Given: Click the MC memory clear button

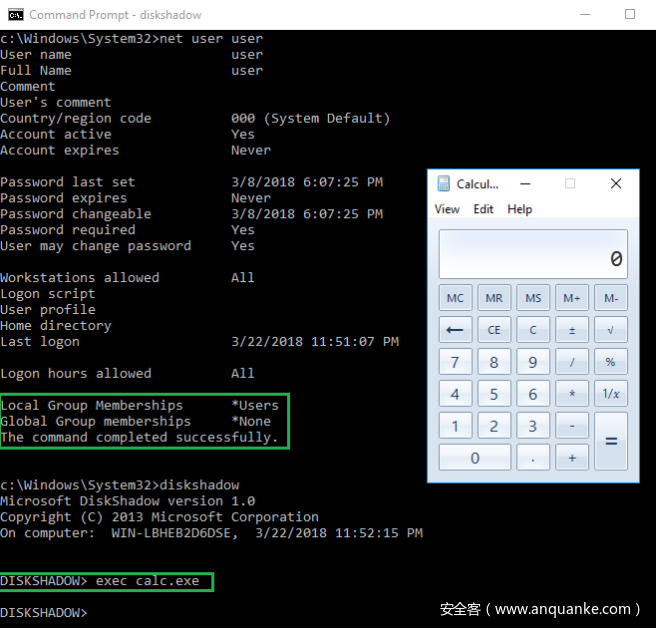Looking at the screenshot, I should pyautogui.click(x=455, y=298).
